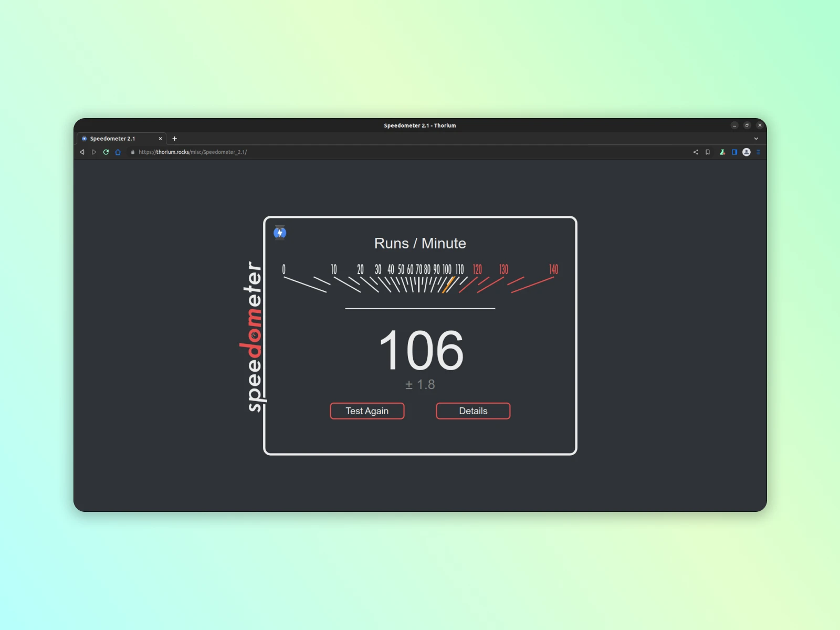Screen dimensions: 840x630
Task: Click the 106 score value
Action: (421, 350)
